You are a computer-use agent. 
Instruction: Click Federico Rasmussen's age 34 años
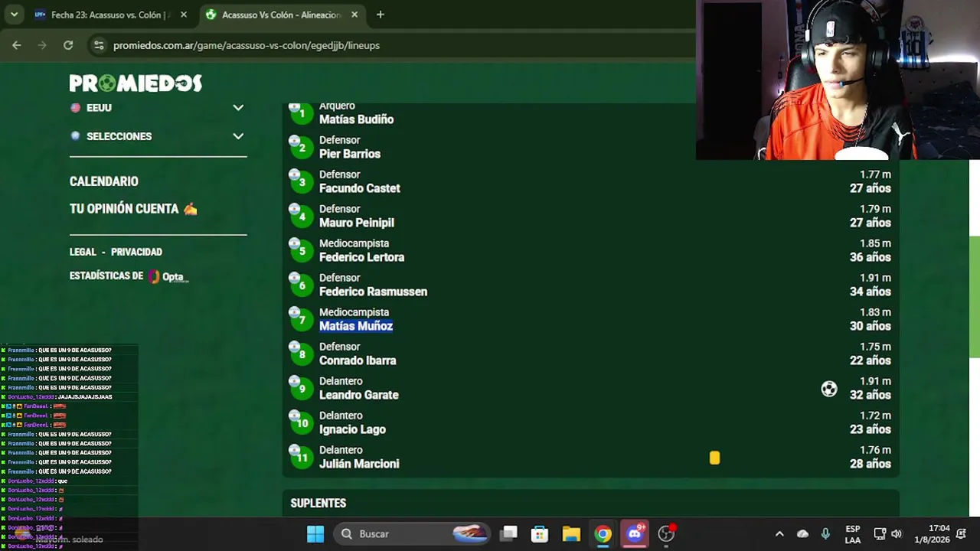coord(871,292)
